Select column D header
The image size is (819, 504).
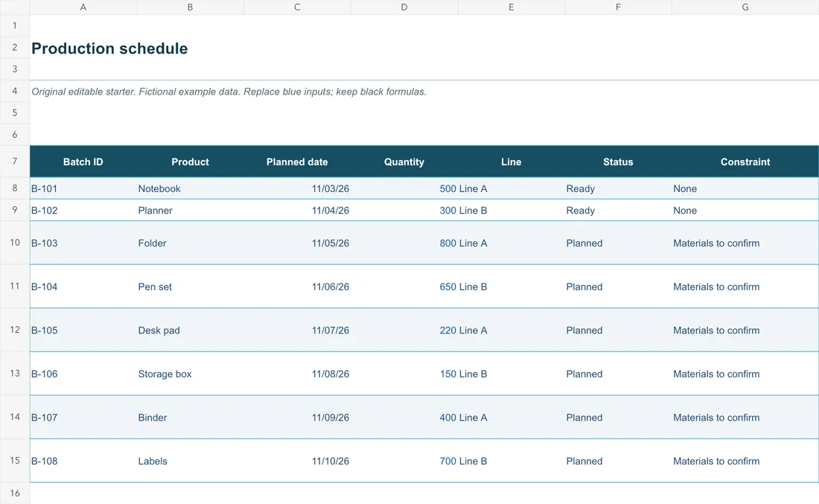click(x=404, y=7)
